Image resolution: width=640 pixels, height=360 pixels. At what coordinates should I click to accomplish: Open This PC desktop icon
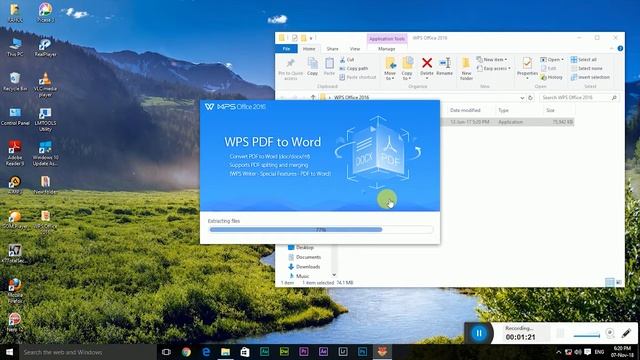[x=15, y=47]
